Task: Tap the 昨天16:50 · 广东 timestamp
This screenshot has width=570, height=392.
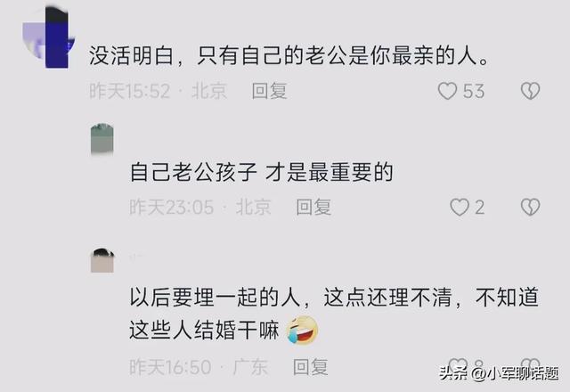Action: tap(199, 366)
